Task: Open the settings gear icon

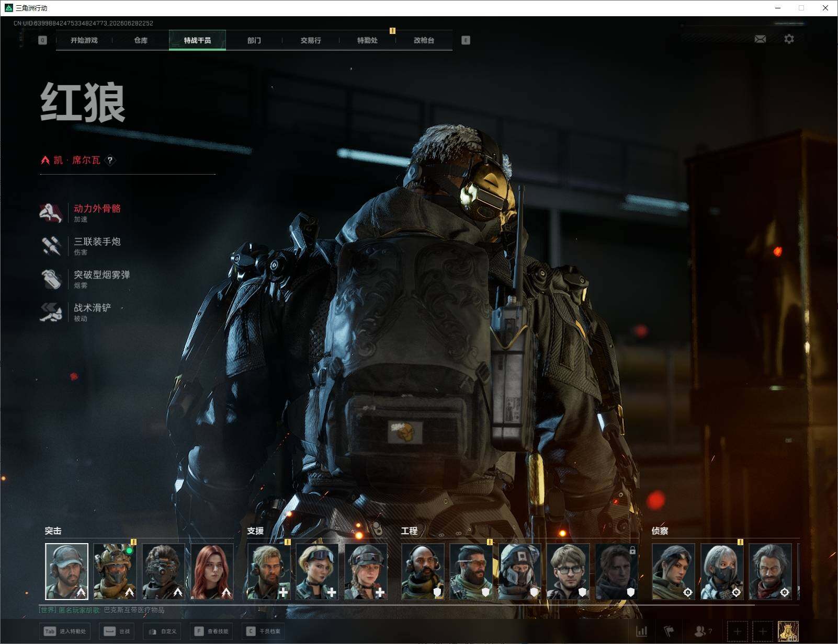Action: pos(789,39)
